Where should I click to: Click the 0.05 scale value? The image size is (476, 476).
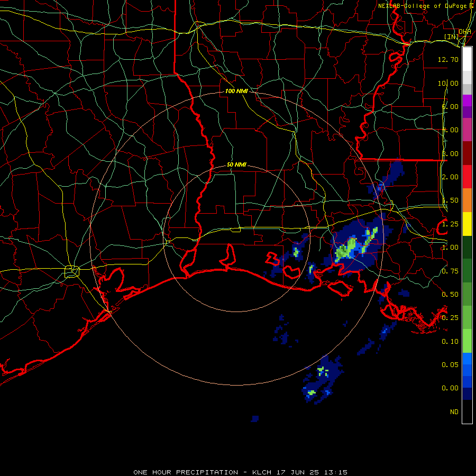coord(450,365)
